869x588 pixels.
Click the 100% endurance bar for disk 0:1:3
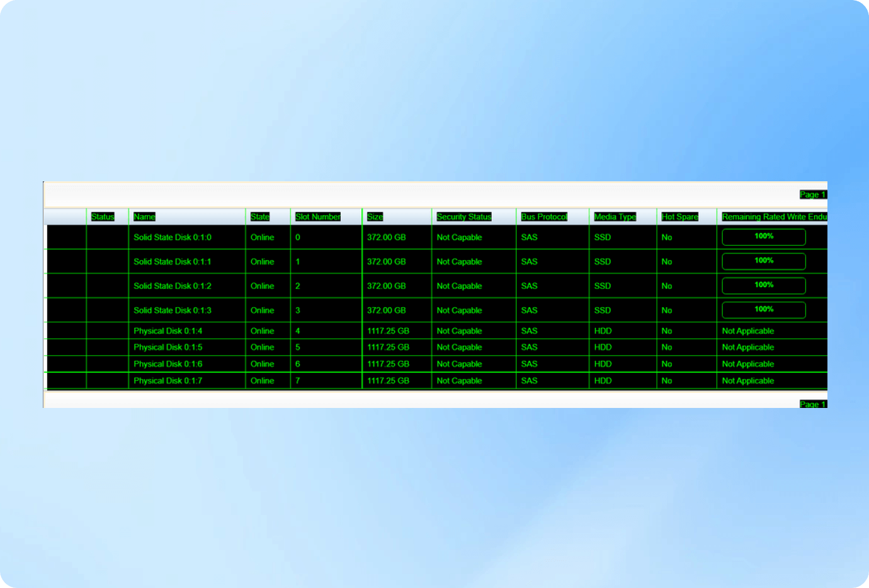pyautogui.click(x=764, y=310)
